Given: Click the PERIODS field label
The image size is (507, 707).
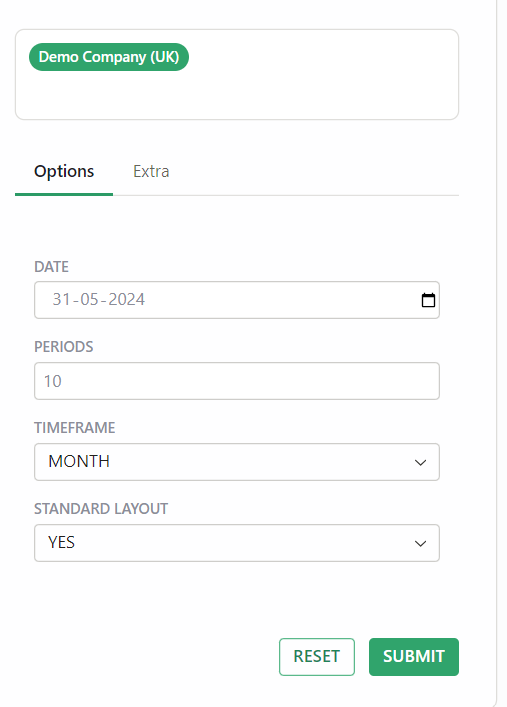Looking at the screenshot, I should pyautogui.click(x=64, y=347).
